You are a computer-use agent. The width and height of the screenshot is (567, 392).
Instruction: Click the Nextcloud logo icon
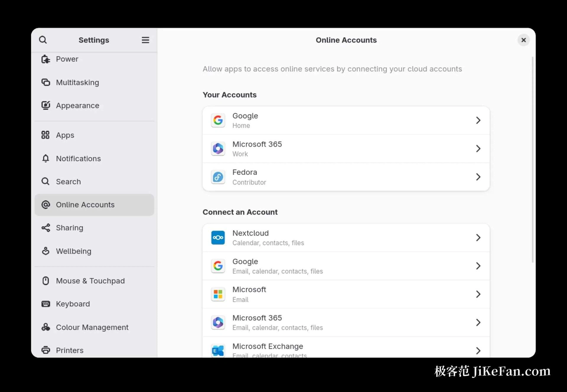tap(218, 238)
